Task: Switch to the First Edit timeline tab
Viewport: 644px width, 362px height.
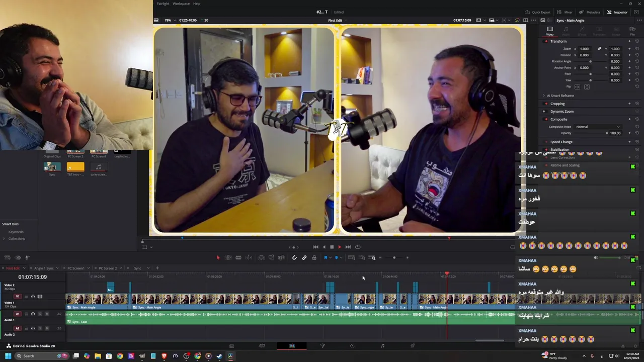Action: (13, 268)
